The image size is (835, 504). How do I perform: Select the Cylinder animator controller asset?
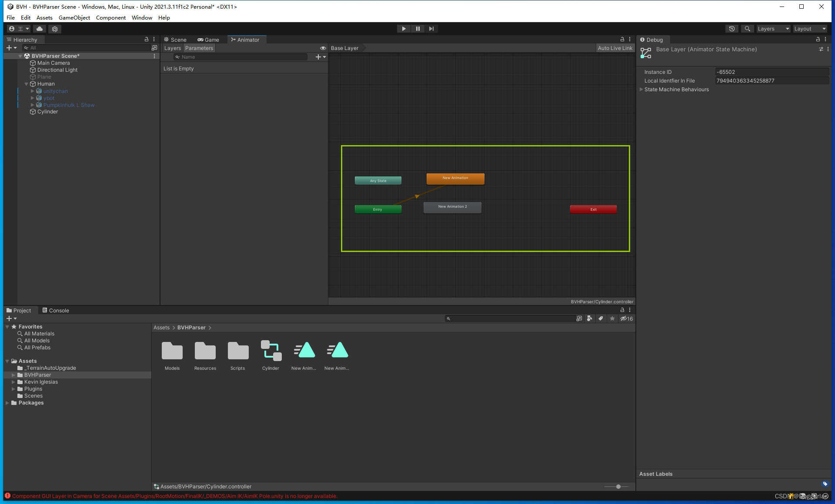coord(271,351)
